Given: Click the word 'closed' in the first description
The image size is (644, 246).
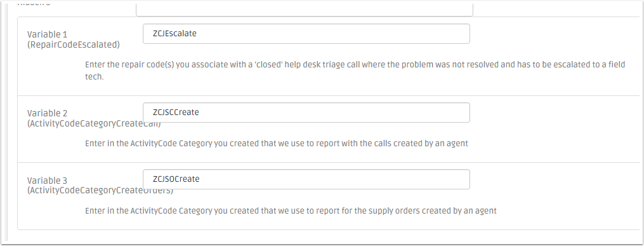Looking at the screenshot, I should click(271, 65).
